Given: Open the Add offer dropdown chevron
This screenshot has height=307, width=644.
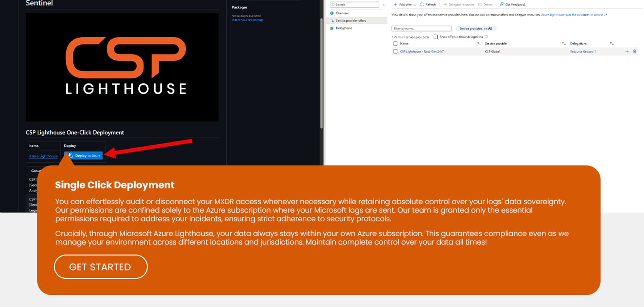Looking at the screenshot, I should pos(415,5).
